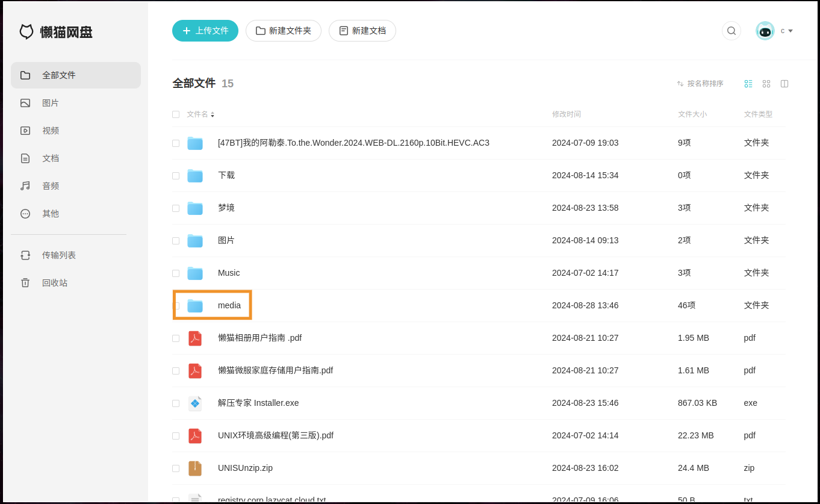Switch to grid view icon
This screenshot has height=504, width=820.
[766, 84]
